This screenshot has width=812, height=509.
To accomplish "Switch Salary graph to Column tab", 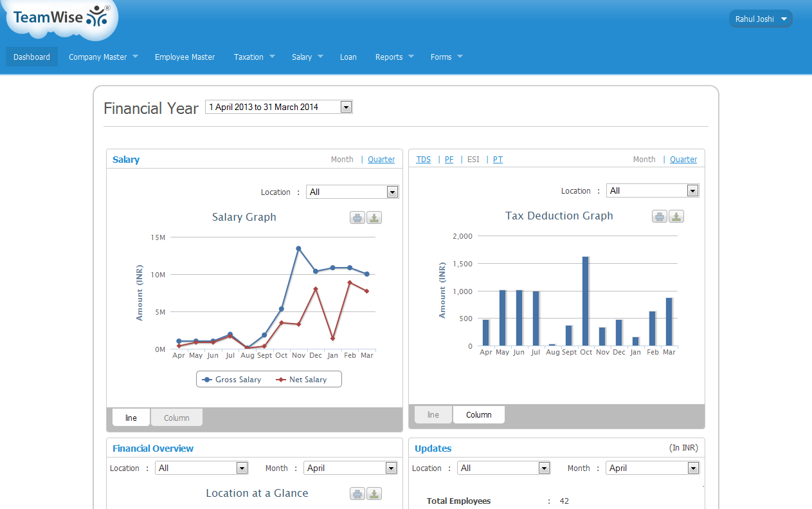I will point(176,418).
